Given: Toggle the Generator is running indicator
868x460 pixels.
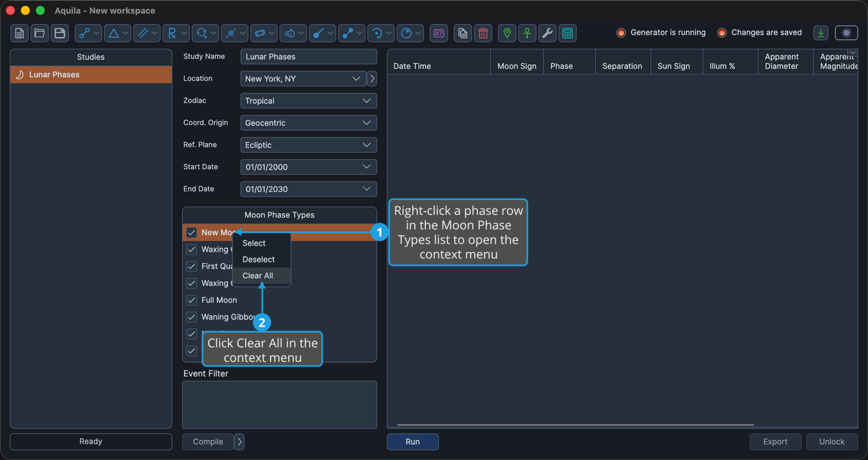Looking at the screenshot, I should (x=621, y=32).
